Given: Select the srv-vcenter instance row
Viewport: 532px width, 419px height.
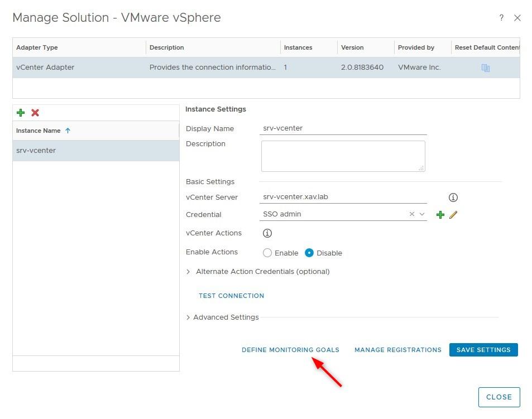Looking at the screenshot, I should [x=96, y=151].
